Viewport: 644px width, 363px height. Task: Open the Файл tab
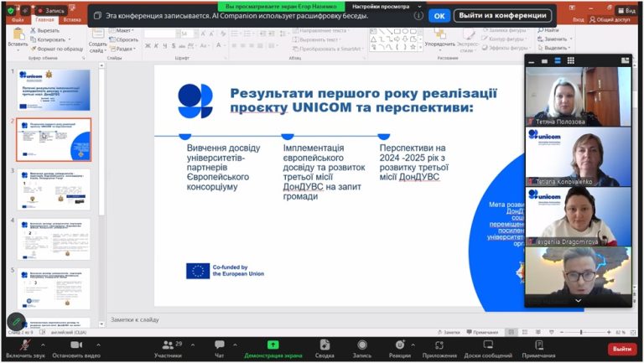click(x=18, y=20)
